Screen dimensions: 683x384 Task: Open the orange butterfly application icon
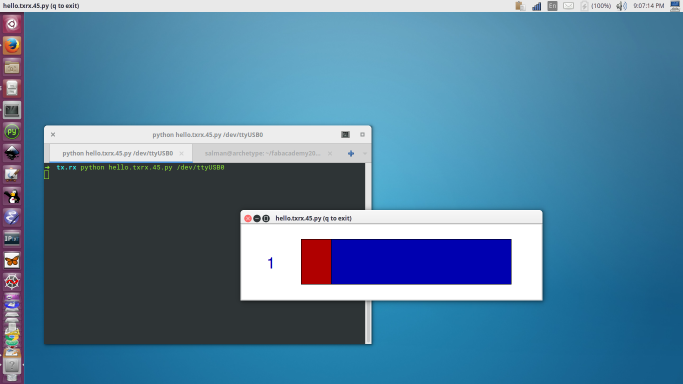click(x=12, y=261)
